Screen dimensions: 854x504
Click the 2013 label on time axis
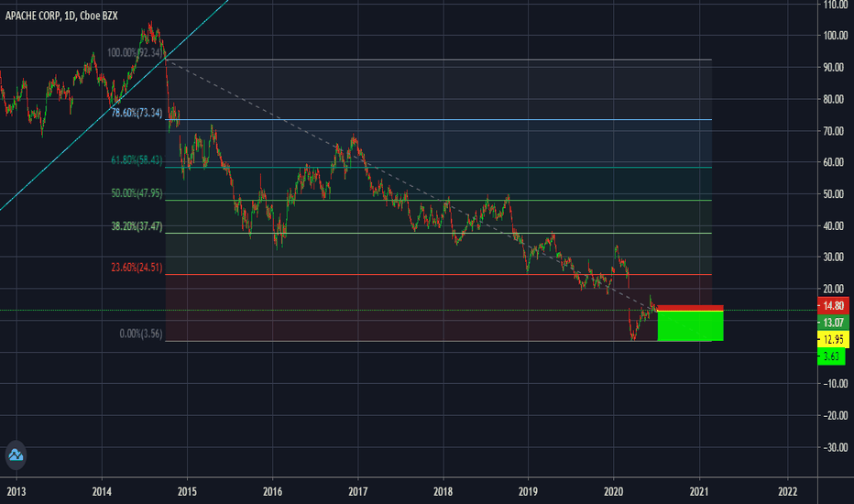click(16, 491)
